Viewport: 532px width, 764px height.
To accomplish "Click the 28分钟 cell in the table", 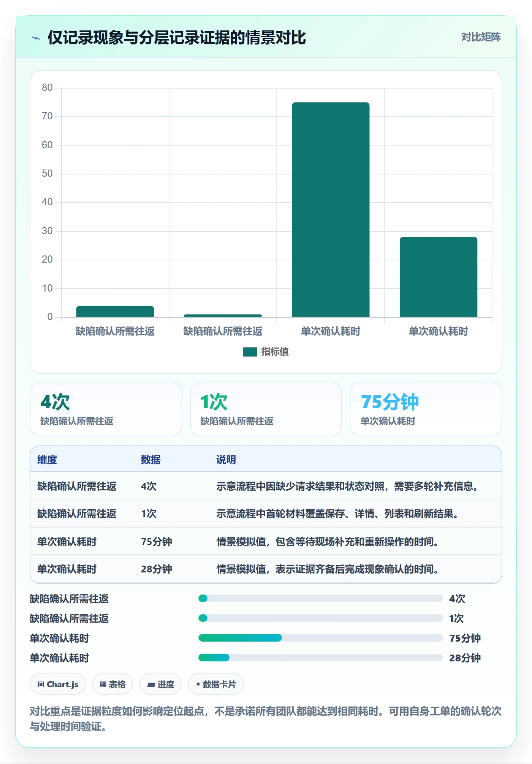I will pos(157,569).
